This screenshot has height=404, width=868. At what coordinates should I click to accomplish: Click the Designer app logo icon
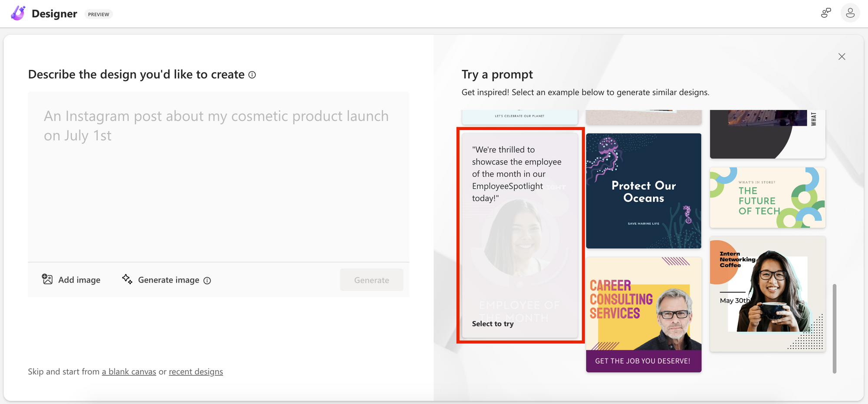[x=17, y=13]
